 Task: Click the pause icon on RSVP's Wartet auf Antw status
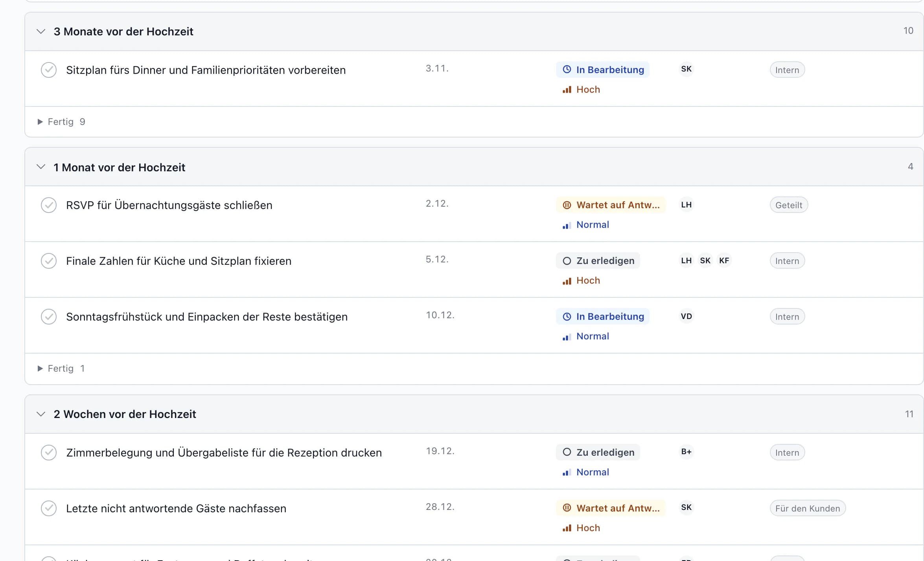click(567, 205)
